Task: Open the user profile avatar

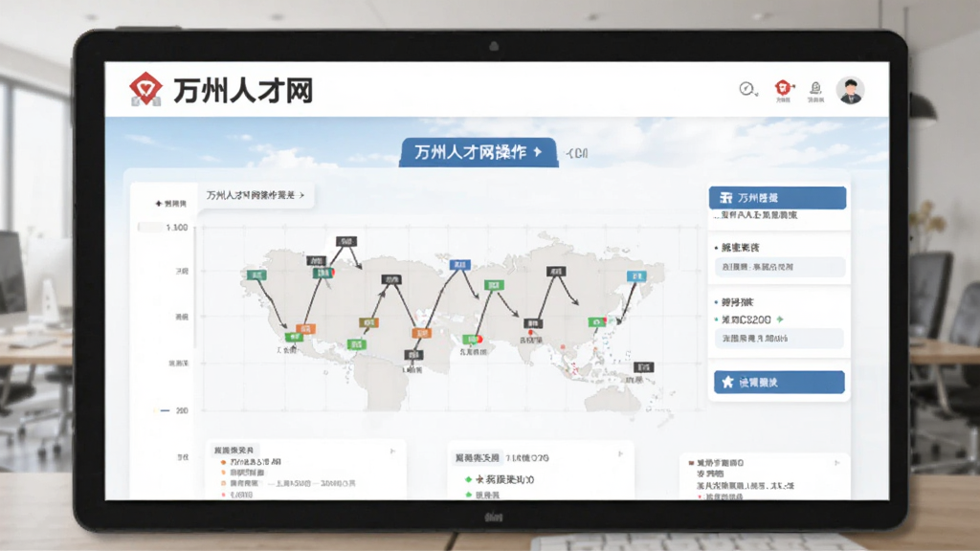Action: tap(851, 91)
